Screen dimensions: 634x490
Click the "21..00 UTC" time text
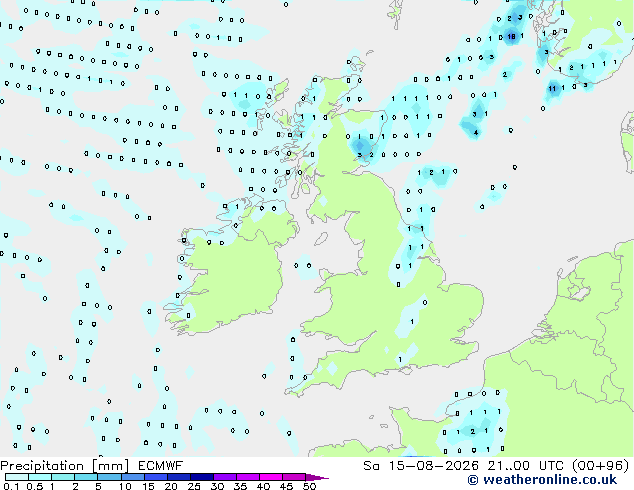(525, 466)
